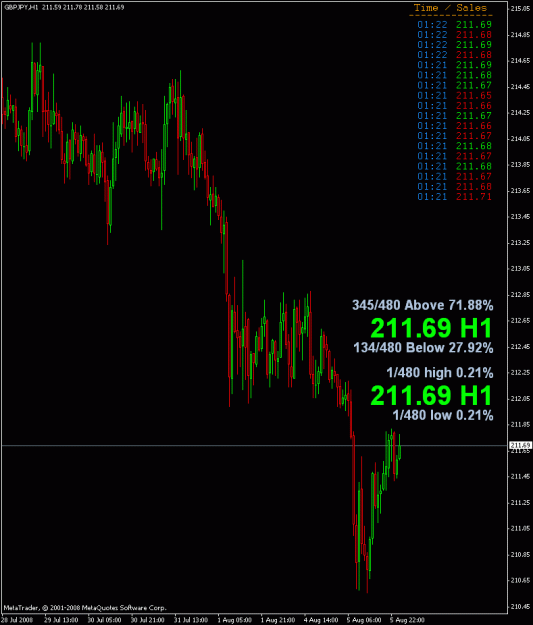Click the 210.65 price axis label
Image resolution: width=533 pixels, height=625 pixels.
[521, 580]
